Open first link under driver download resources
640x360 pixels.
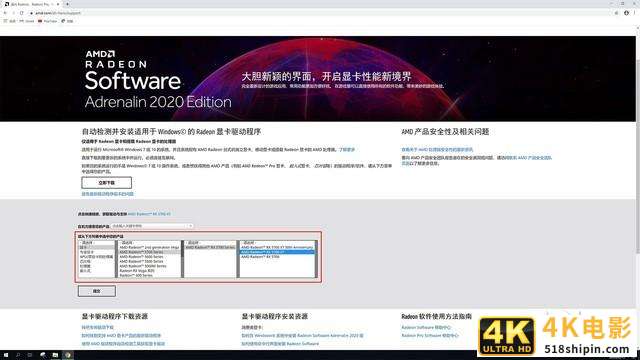tap(98, 327)
